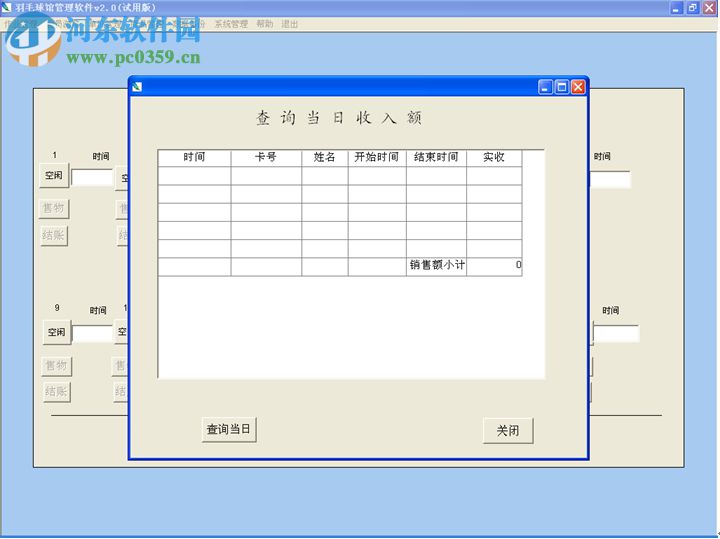Click the 退出 menu item
This screenshot has height=539, width=720.
(x=289, y=24)
